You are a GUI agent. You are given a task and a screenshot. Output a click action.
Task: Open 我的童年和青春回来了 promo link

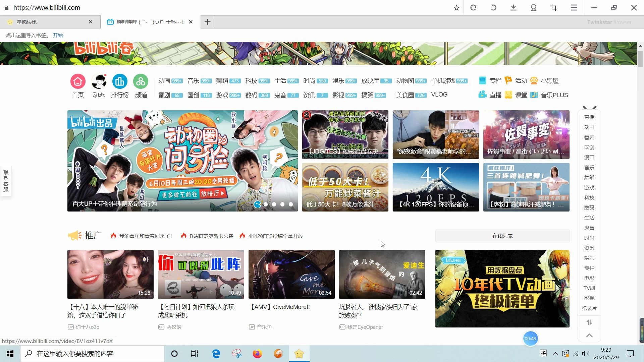[146, 236]
